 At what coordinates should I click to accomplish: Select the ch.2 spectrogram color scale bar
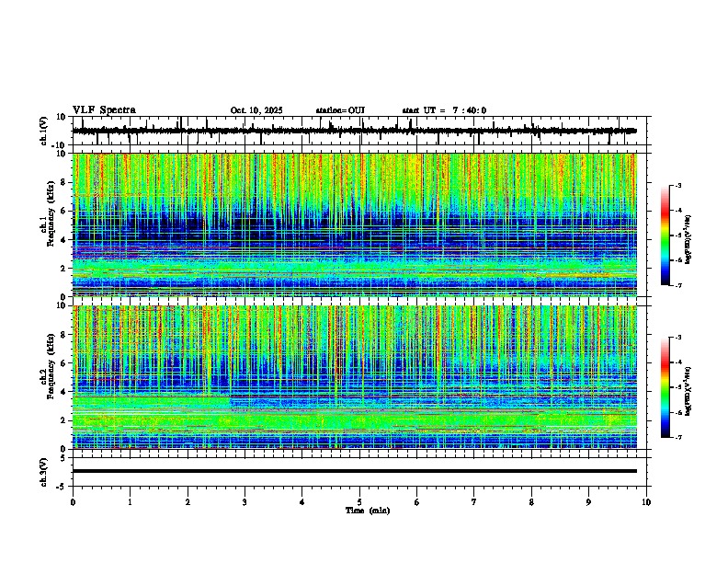point(665,387)
